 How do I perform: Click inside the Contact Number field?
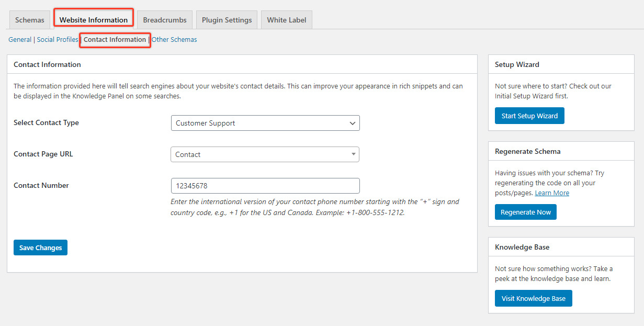(x=265, y=186)
